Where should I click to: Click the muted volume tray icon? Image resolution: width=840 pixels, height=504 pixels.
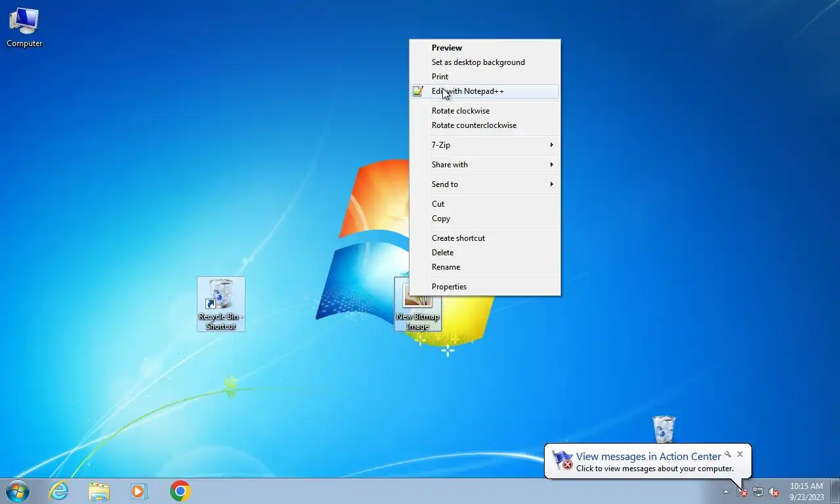coord(774,492)
